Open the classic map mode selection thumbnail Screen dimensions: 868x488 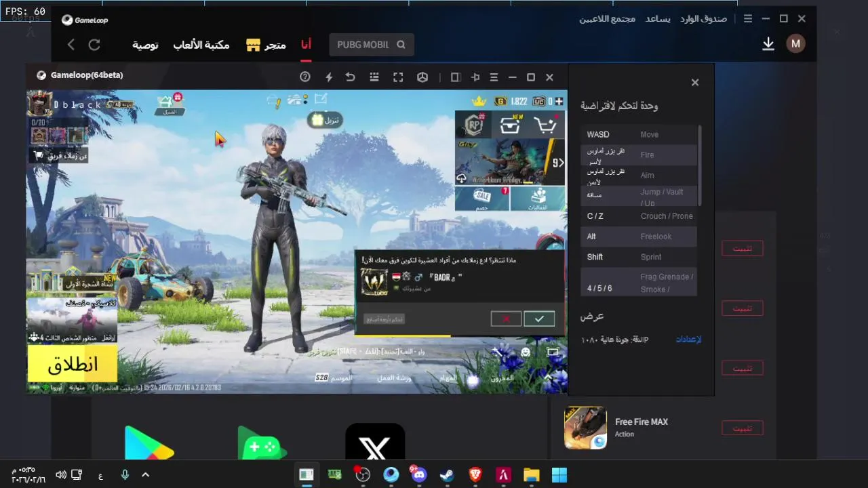point(72,320)
